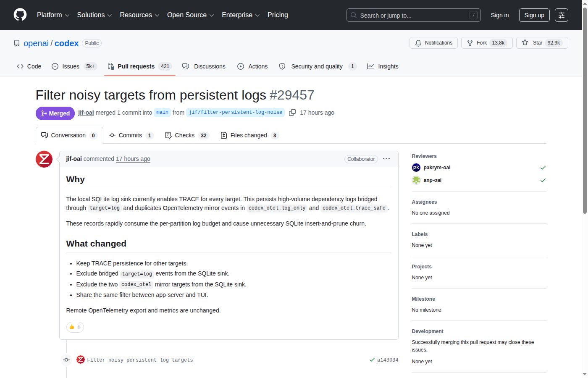
Task: Click the Notifications bell button
Action: pyautogui.click(x=433, y=43)
